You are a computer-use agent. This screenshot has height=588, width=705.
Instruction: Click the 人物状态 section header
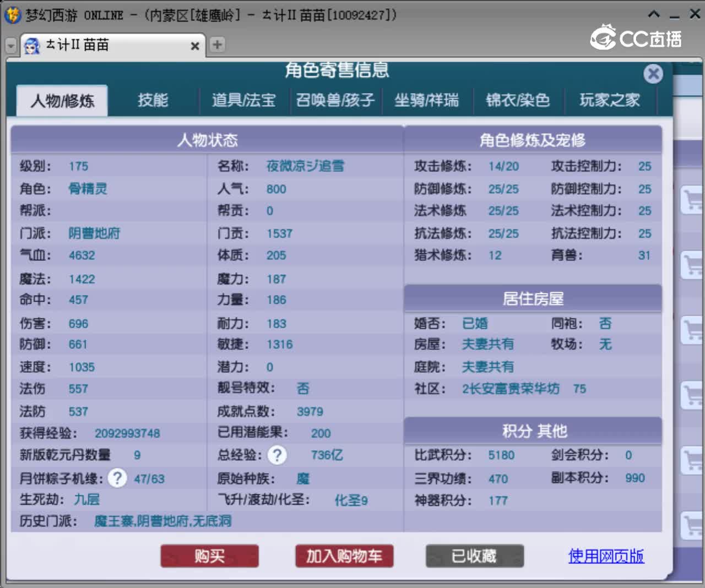[x=207, y=140]
